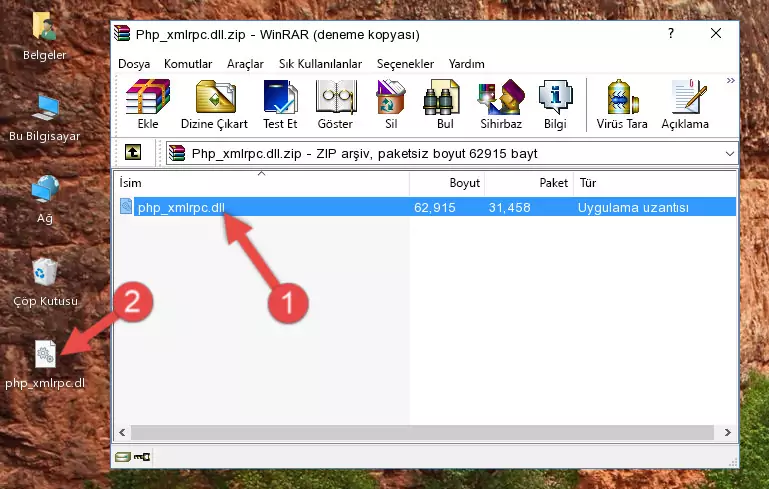Click the key password status icon
The image size is (769, 489).
[142, 457]
